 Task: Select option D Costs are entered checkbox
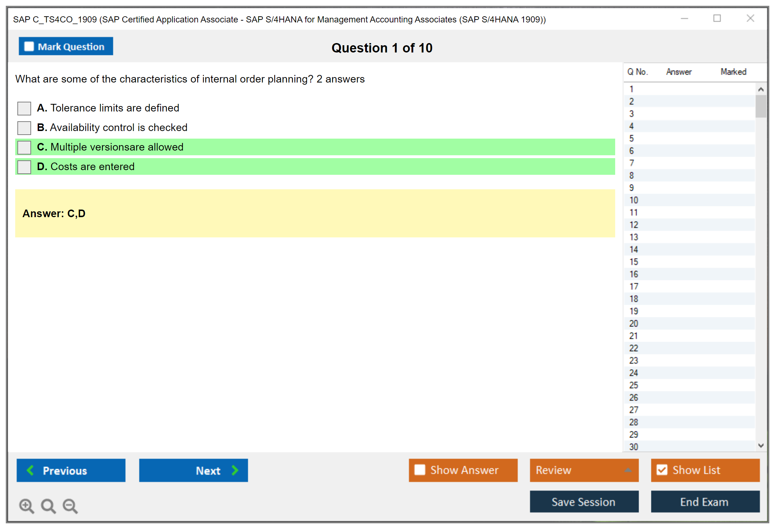click(x=24, y=167)
